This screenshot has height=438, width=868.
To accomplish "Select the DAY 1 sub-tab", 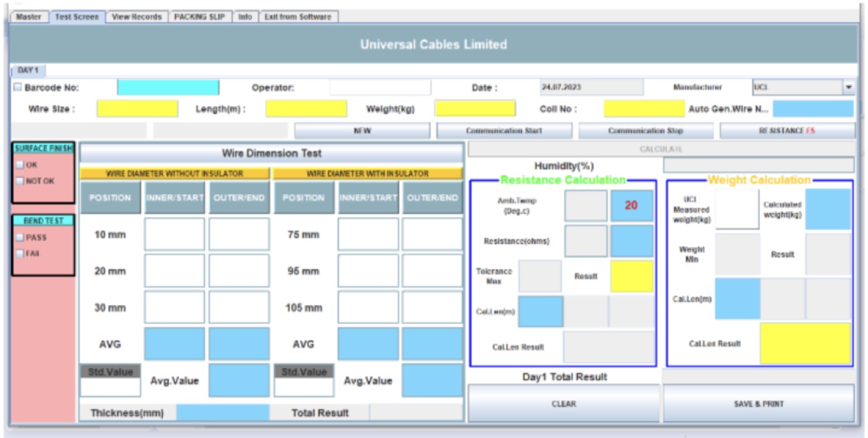I will click(28, 70).
